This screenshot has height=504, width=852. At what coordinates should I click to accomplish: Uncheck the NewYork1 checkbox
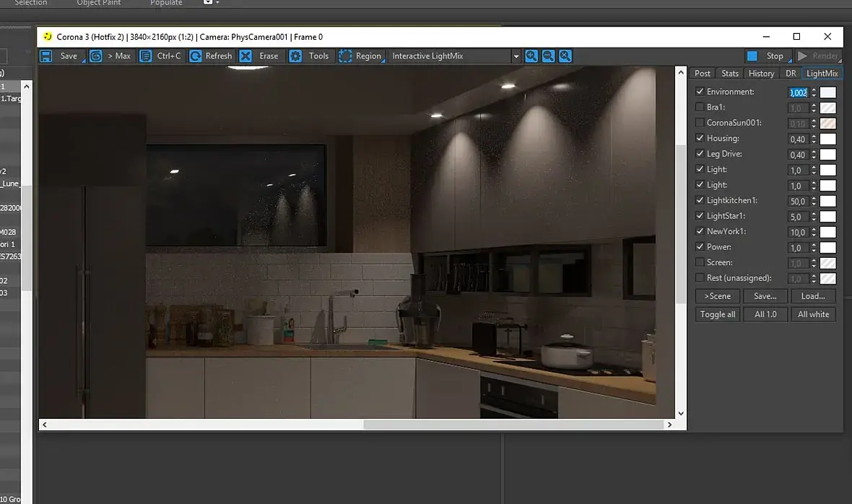click(x=700, y=231)
